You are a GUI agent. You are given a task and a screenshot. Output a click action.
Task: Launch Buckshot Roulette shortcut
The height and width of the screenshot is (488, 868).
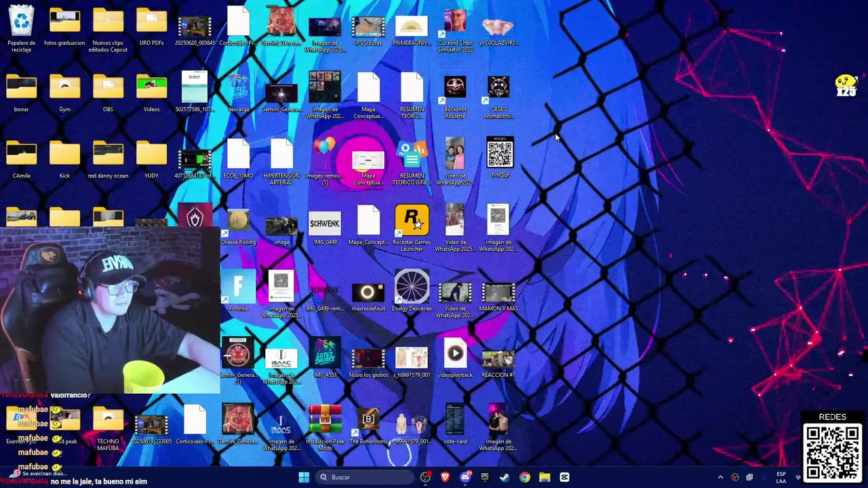point(455,95)
